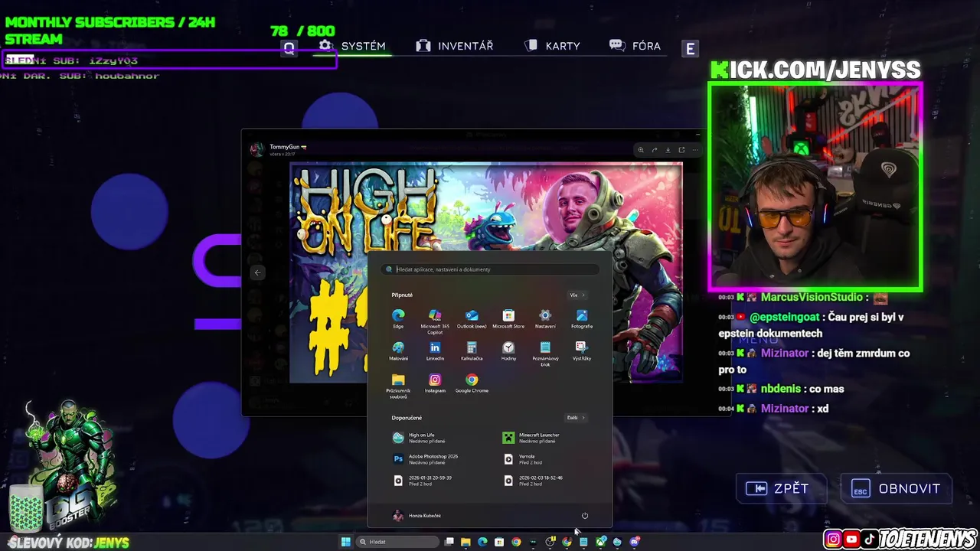Switch to the SYSTÉM tab
This screenshot has height=551, width=980.
click(353, 46)
